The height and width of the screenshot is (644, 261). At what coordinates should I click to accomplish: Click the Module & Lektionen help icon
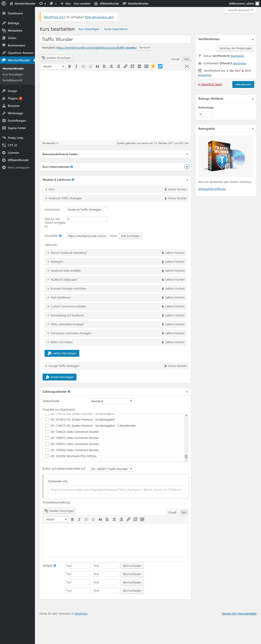coord(73,180)
